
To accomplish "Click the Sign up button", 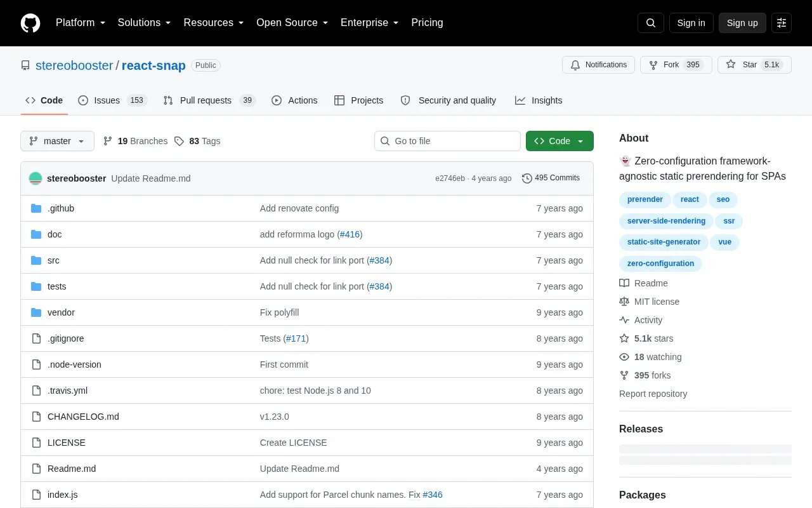I will [742, 23].
